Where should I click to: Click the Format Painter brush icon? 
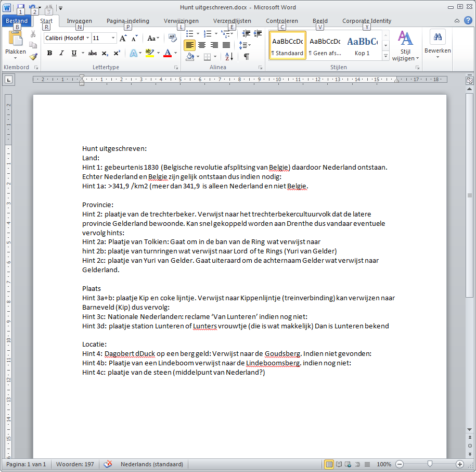tap(33, 57)
